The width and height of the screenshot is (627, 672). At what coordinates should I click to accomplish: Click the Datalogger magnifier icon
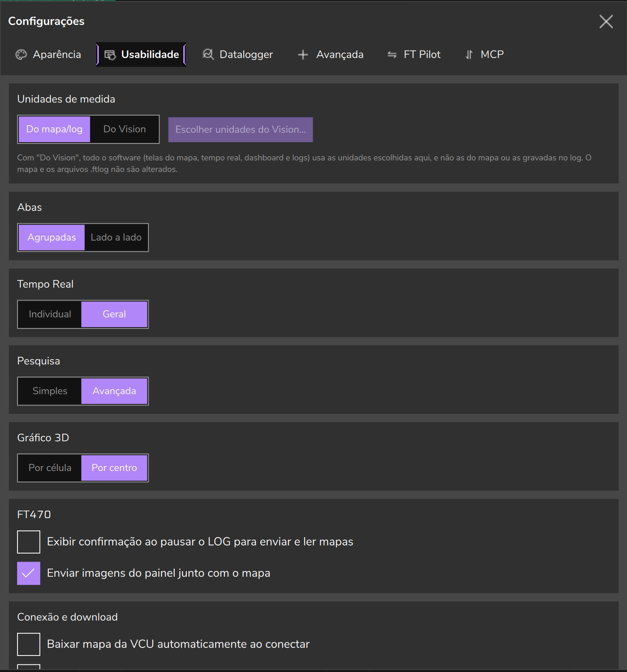click(208, 54)
